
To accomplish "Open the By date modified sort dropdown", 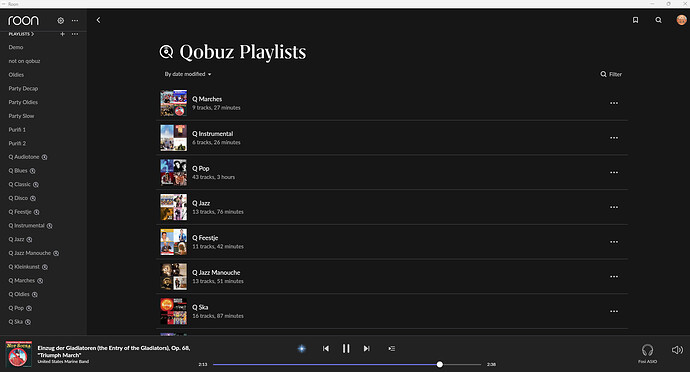I will [188, 74].
